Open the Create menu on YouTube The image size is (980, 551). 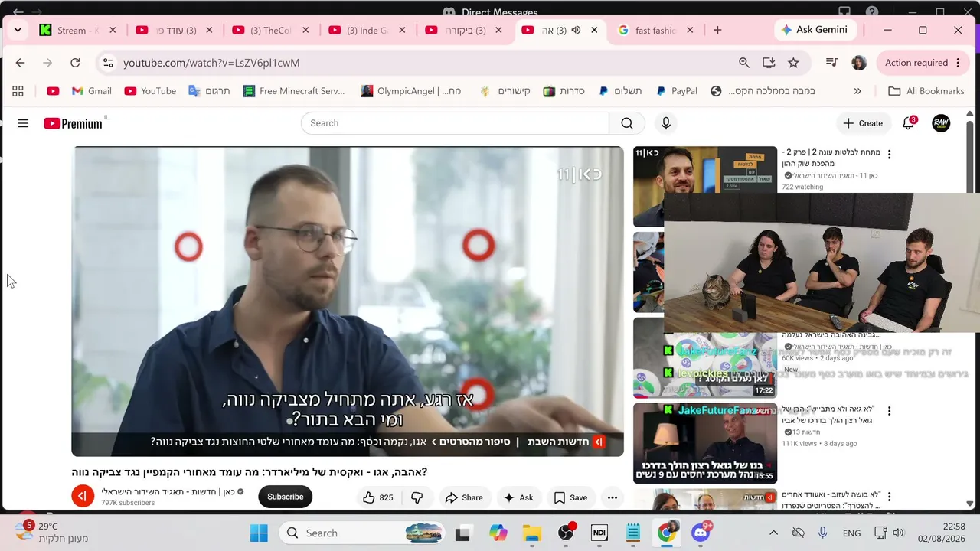click(x=863, y=123)
